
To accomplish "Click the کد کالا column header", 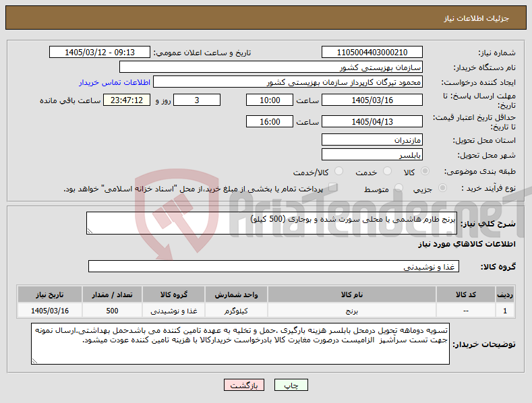I will pyautogui.click(x=465, y=294).
